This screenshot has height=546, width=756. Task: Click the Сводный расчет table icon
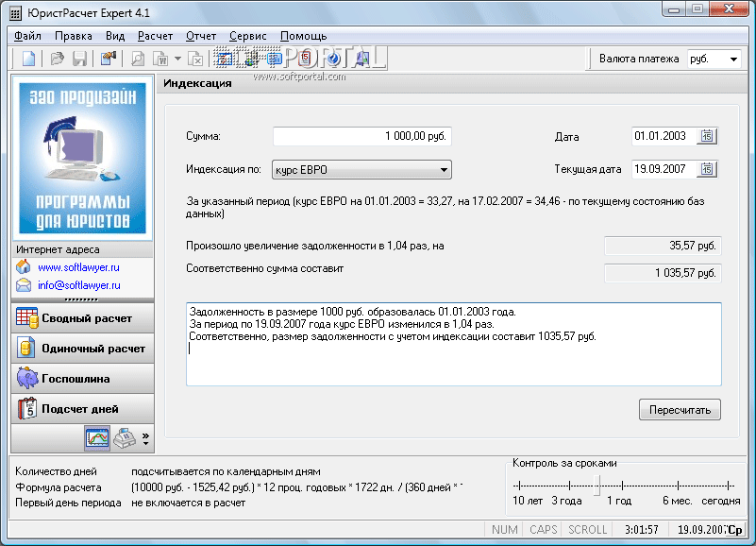26,318
